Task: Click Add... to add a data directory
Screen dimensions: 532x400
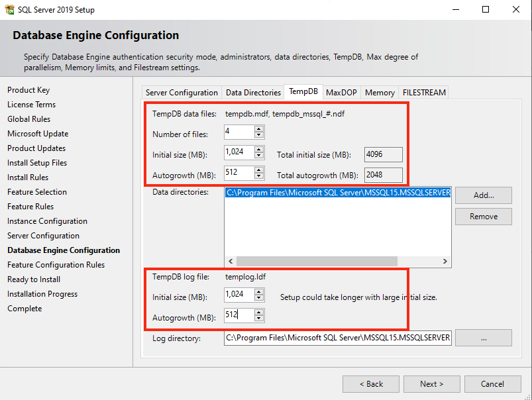Action: tap(484, 195)
